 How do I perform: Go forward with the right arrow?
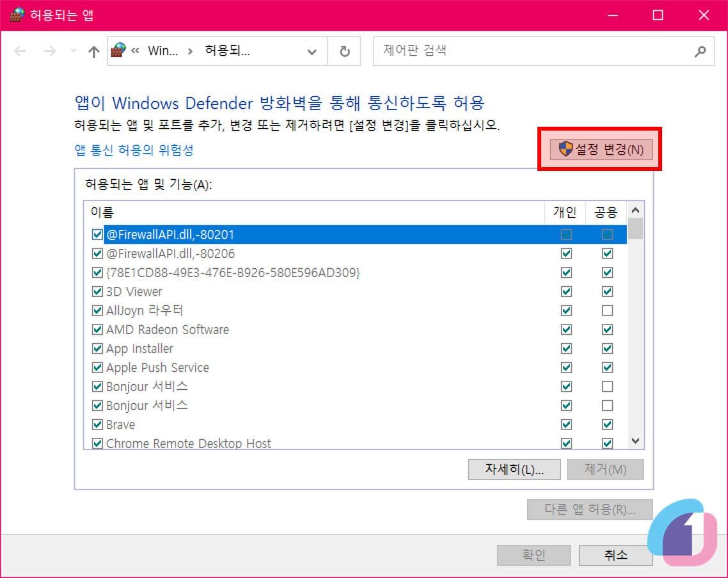(50, 51)
